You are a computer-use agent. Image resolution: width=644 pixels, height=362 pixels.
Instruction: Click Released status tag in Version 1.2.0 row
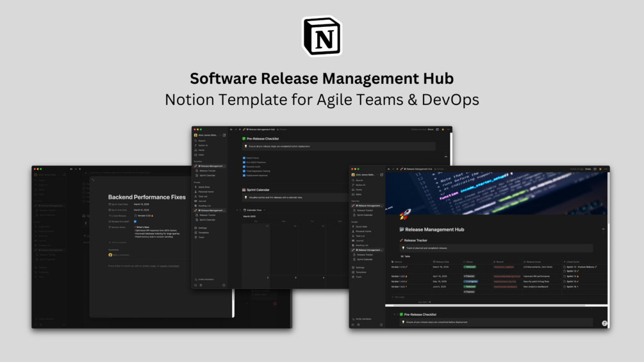coord(470,267)
